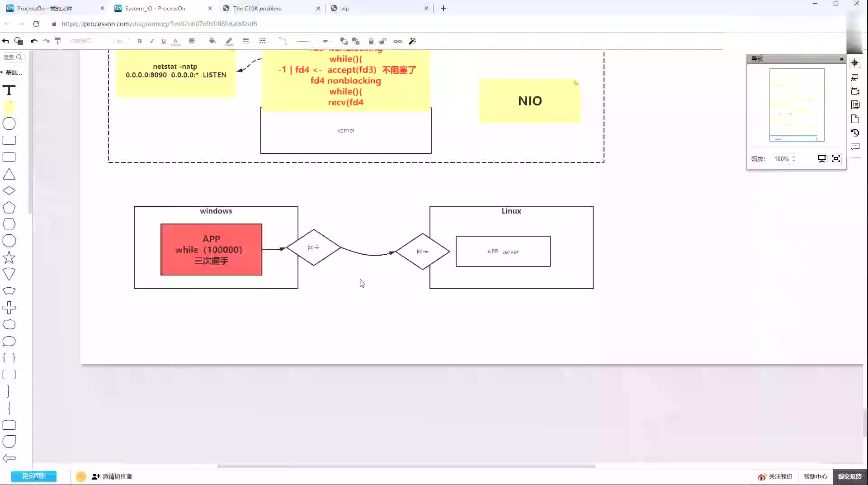Click the shape search box in sidebar
The width and height of the screenshot is (868, 485).
[13, 57]
